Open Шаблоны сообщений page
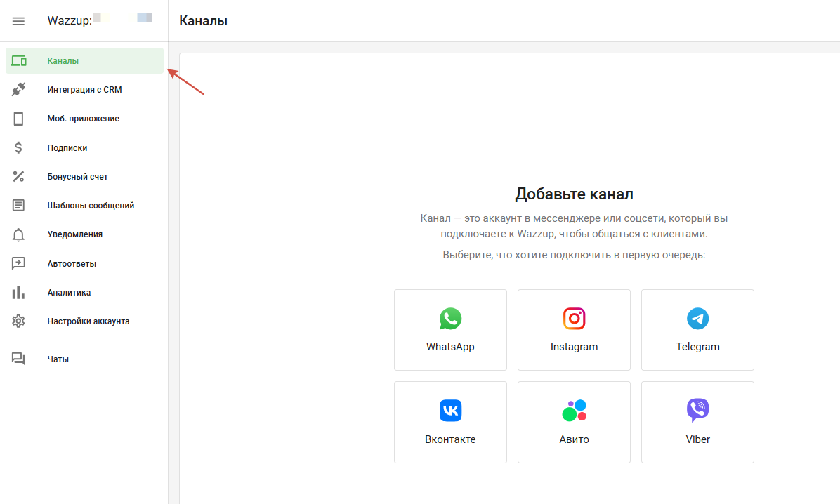Viewport: 840px width, 504px height. (91, 206)
